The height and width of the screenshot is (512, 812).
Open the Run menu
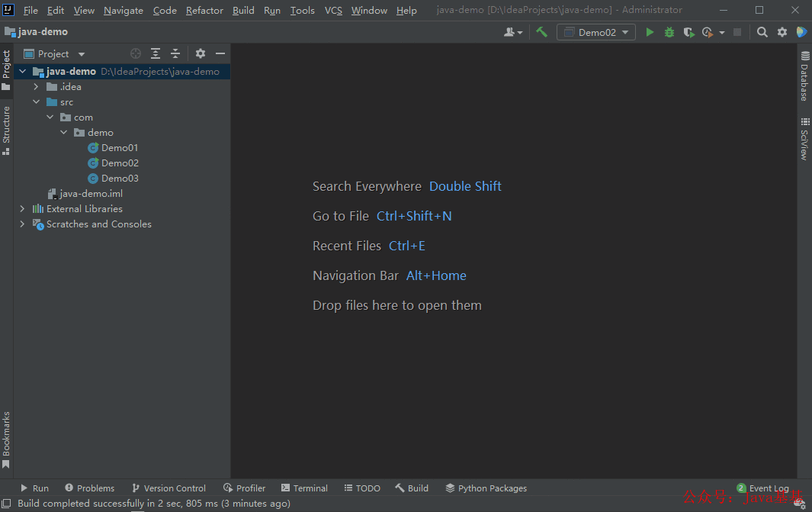(x=272, y=11)
